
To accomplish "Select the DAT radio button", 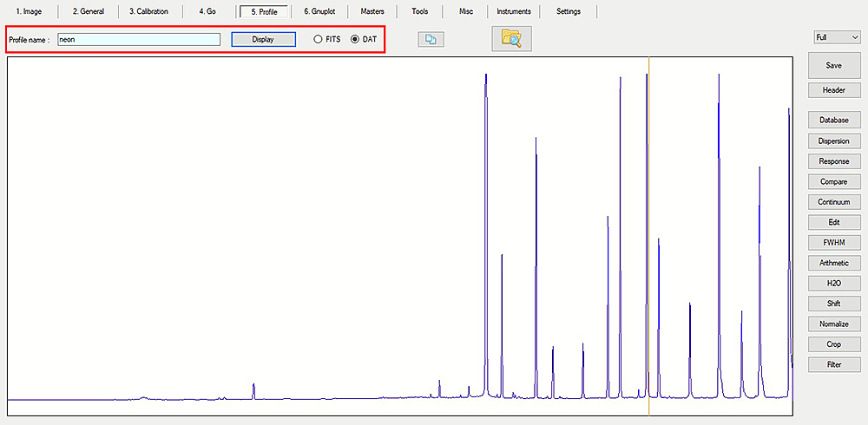I will coord(355,40).
